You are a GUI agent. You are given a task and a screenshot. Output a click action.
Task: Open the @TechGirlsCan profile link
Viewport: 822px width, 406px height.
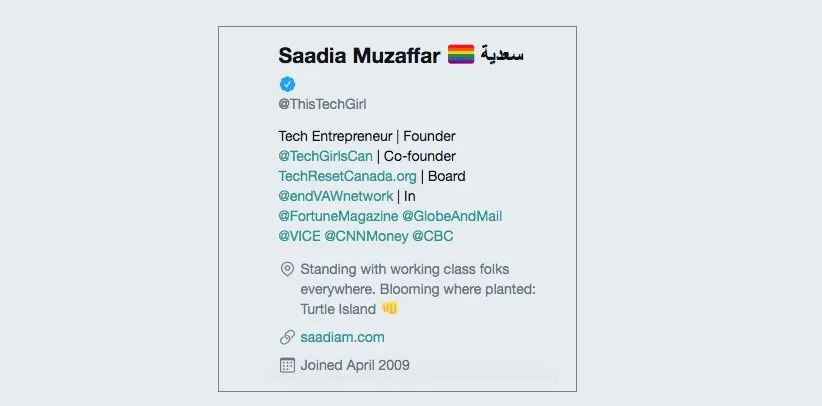click(x=326, y=156)
